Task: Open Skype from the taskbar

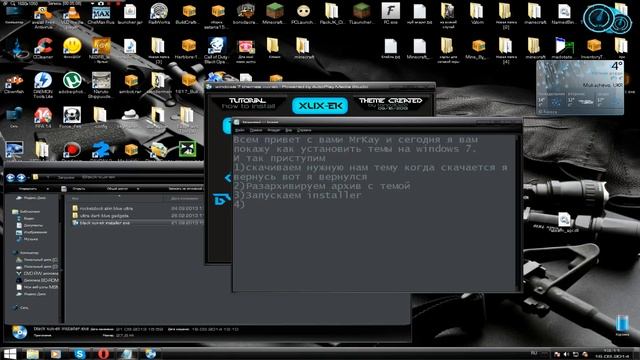Action: 80,353
